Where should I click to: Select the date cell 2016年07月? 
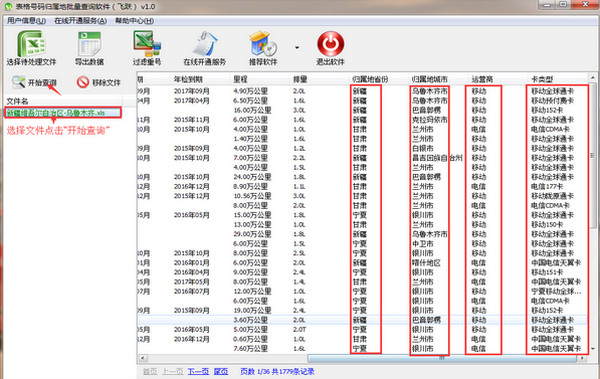tap(192, 291)
